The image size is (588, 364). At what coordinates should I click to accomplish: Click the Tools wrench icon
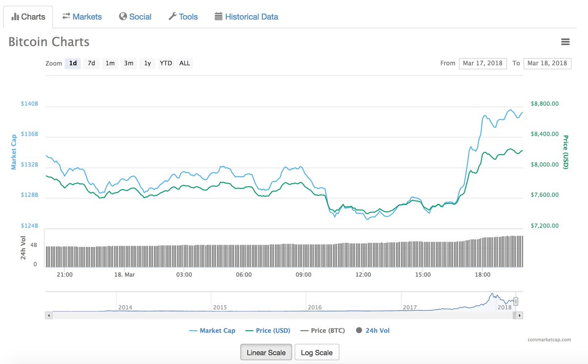[x=171, y=16]
